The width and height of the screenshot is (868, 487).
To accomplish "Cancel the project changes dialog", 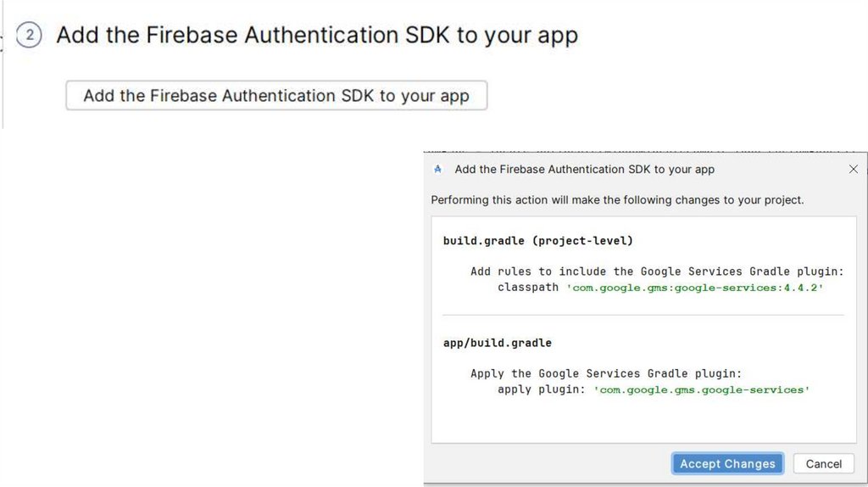I will coord(823,464).
